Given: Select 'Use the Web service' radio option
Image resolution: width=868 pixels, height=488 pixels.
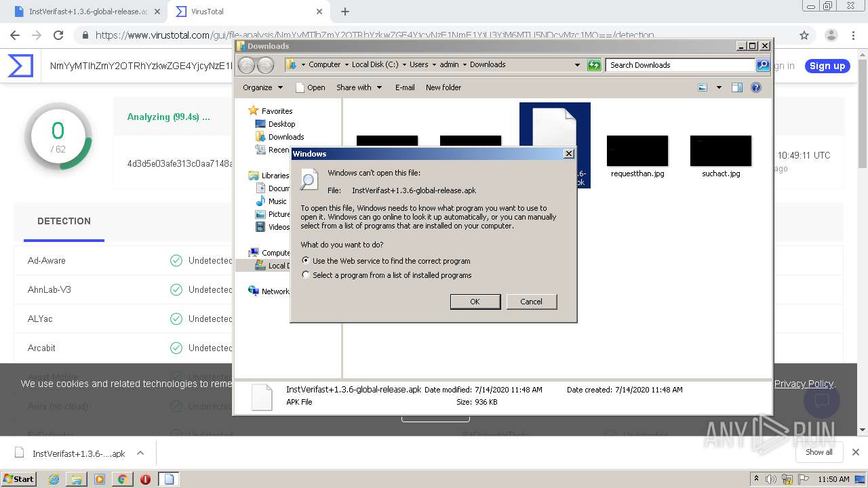Looking at the screenshot, I should (x=306, y=260).
